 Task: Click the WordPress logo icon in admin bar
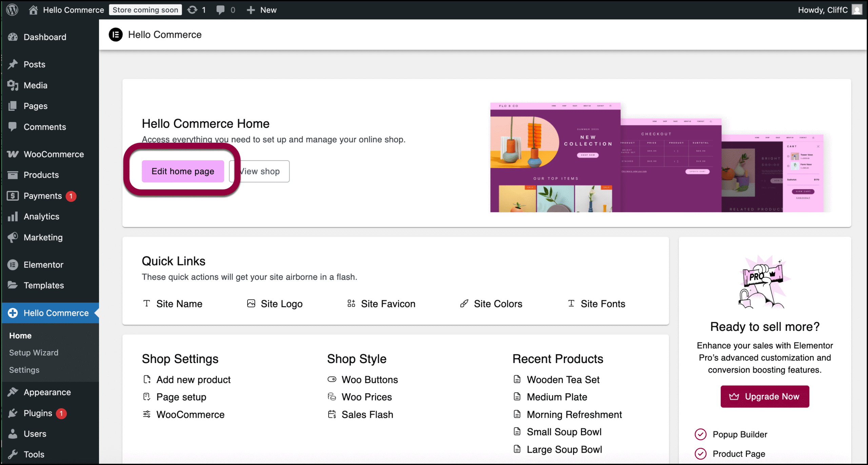click(x=12, y=10)
